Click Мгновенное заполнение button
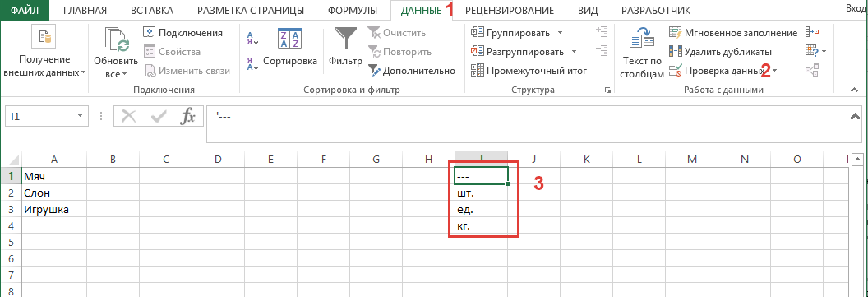This screenshot has width=868, height=297. click(x=733, y=33)
